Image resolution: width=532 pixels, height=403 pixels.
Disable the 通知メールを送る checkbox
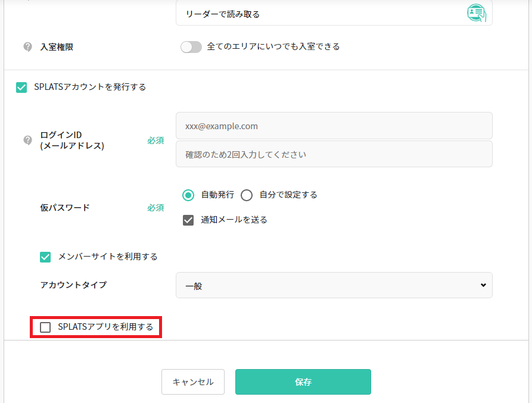[x=188, y=220]
